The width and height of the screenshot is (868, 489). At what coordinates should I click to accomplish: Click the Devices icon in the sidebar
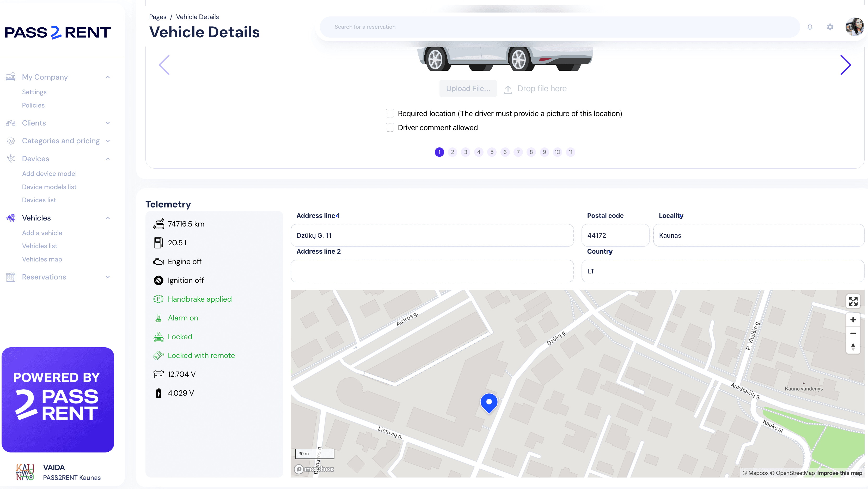coord(10,158)
